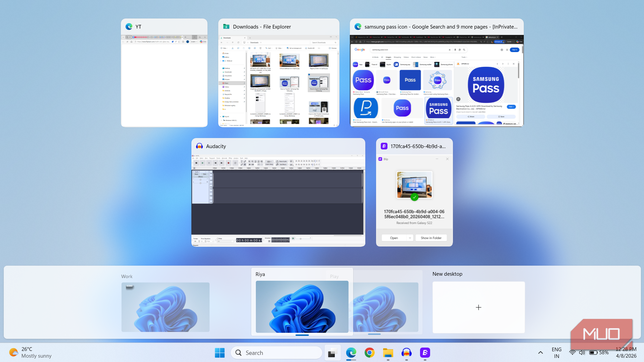The width and height of the screenshot is (644, 362).
Task: Open the weather widget showing 26°C
Action: click(30, 353)
